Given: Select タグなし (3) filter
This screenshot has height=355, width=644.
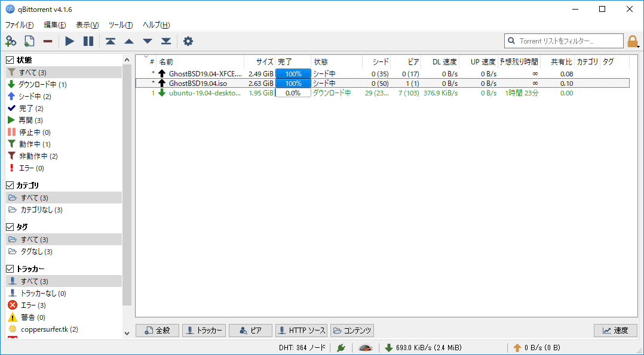Looking at the screenshot, I should [64, 252].
